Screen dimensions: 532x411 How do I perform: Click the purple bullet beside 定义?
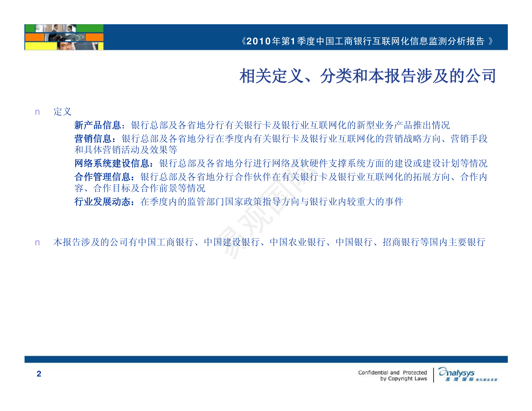(37, 112)
